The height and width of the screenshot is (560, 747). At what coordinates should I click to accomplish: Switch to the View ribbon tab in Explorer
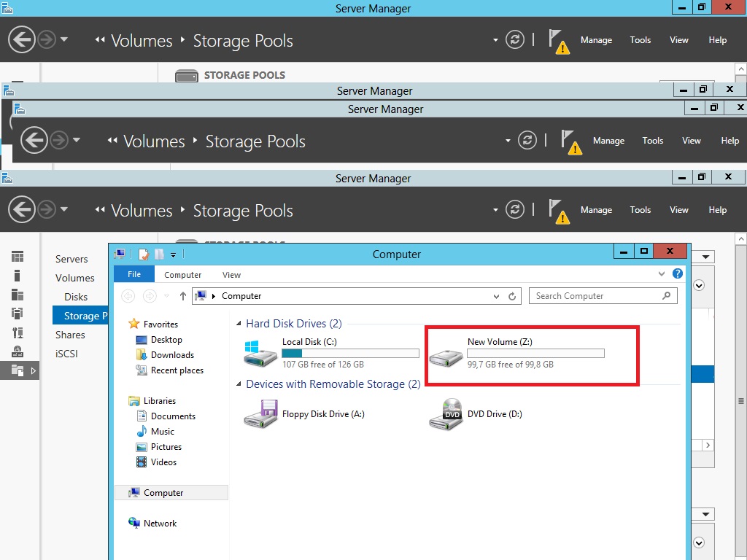(x=231, y=275)
